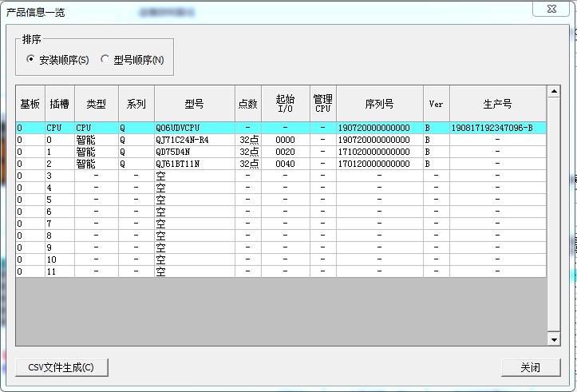
Task: Click the 插槽 column header
Action: (x=59, y=104)
